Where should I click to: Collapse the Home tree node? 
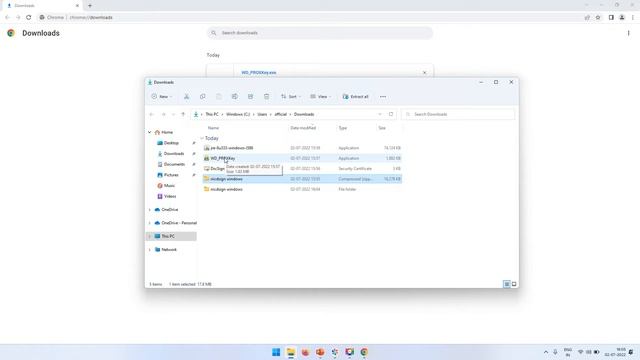150,132
